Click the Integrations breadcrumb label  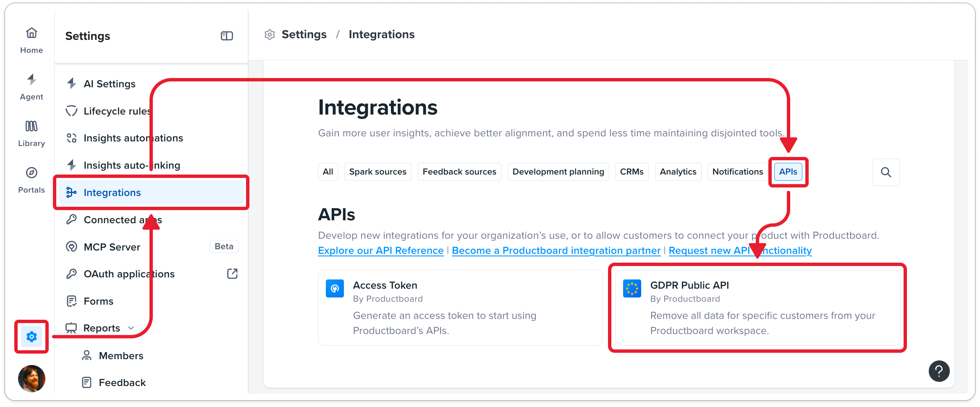[382, 34]
